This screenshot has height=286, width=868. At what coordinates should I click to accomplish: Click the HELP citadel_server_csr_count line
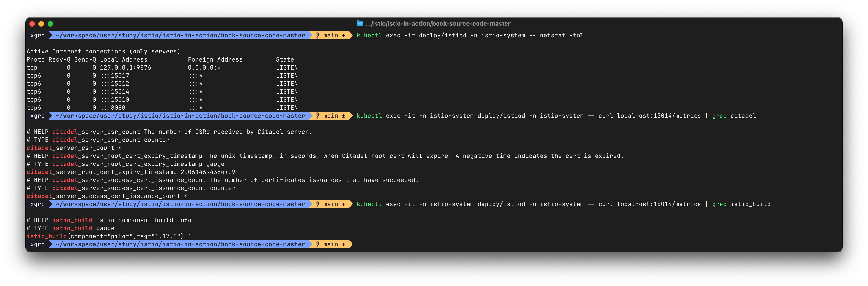click(x=170, y=132)
